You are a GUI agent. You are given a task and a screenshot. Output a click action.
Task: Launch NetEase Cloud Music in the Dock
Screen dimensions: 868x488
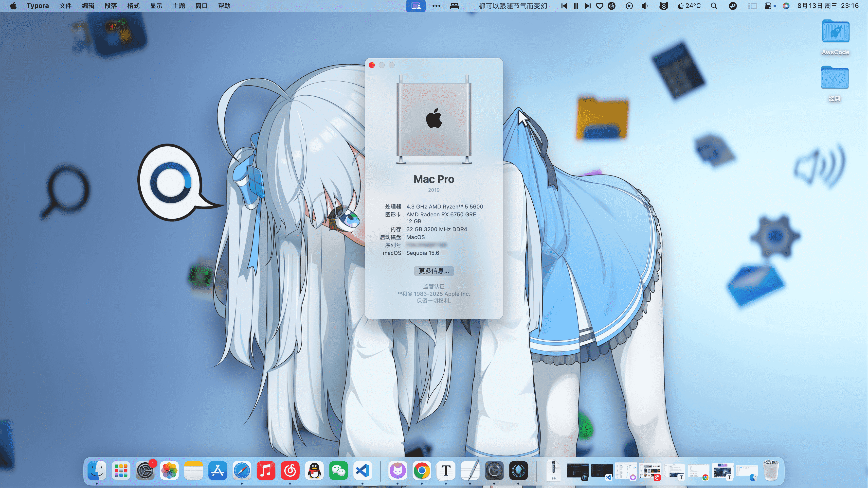(290, 471)
